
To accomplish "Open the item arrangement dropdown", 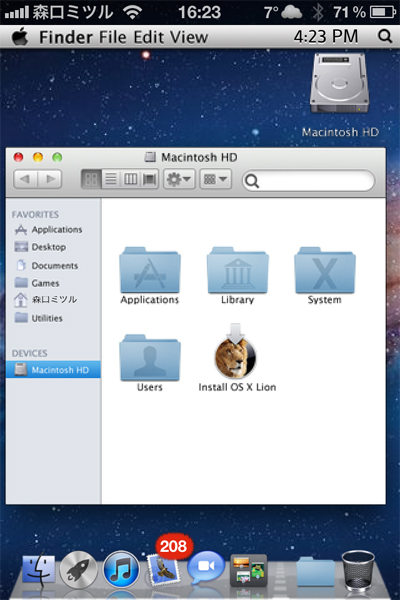I will 216,179.
